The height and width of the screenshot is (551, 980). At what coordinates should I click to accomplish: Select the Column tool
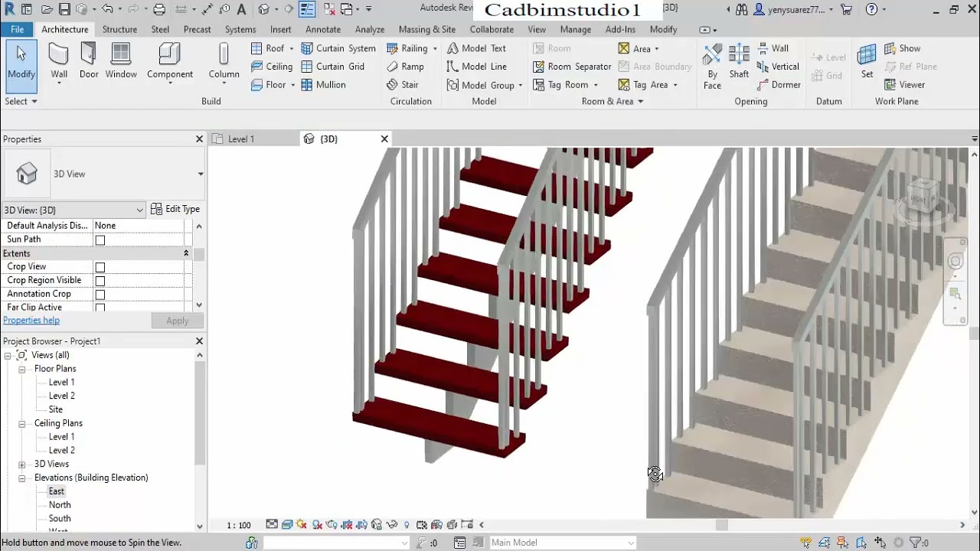[224, 63]
